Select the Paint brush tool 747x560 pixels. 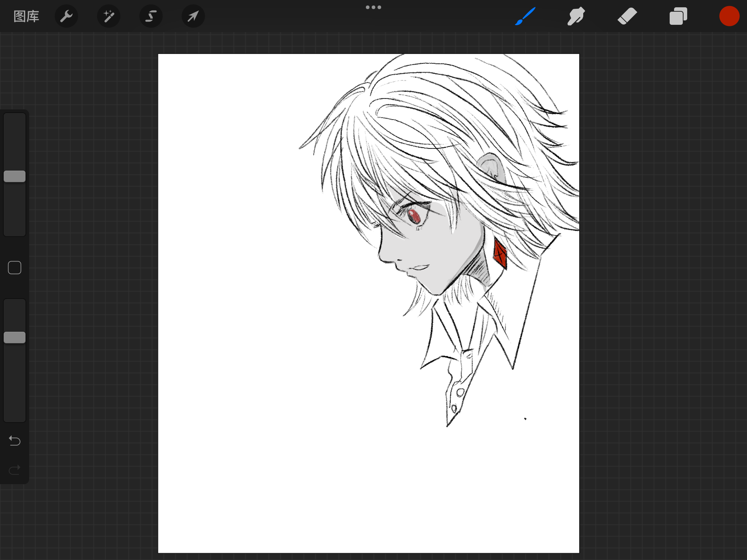pos(525,16)
